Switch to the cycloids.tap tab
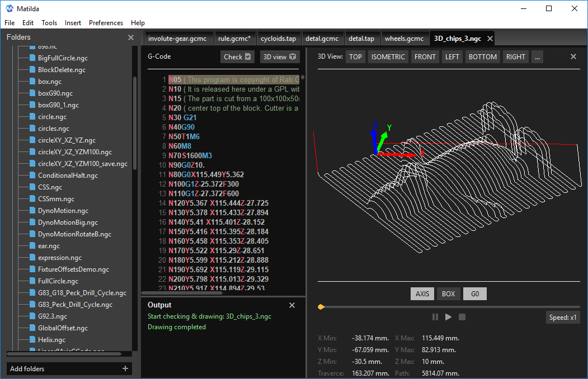This screenshot has height=379, width=588. point(278,39)
